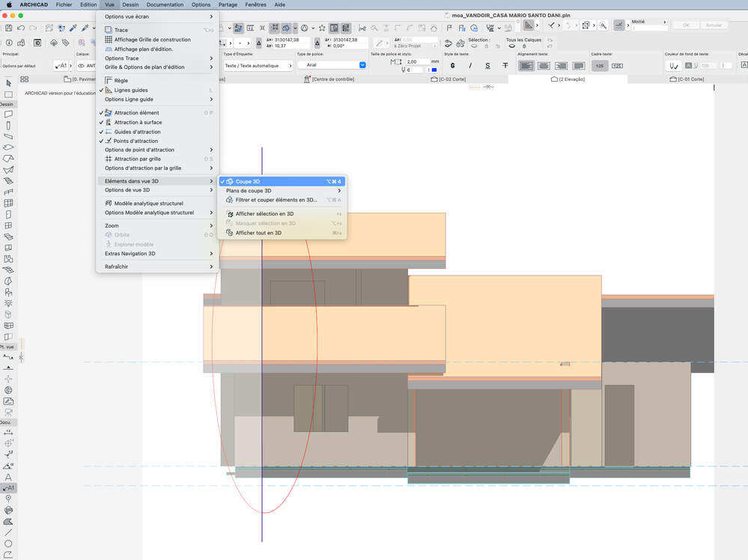The height and width of the screenshot is (560, 748).
Task: Select the Label tool A1 in toolbox
Action: tap(8, 488)
